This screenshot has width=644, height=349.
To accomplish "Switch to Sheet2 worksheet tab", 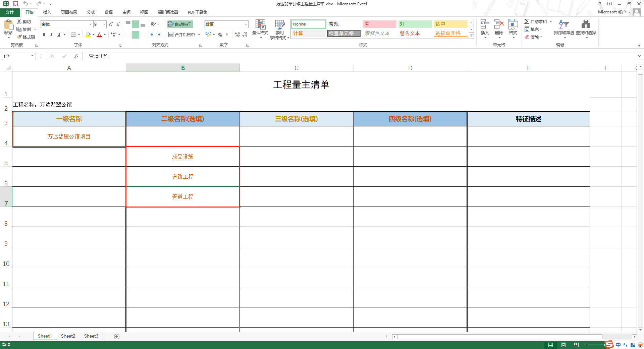I will (68, 336).
